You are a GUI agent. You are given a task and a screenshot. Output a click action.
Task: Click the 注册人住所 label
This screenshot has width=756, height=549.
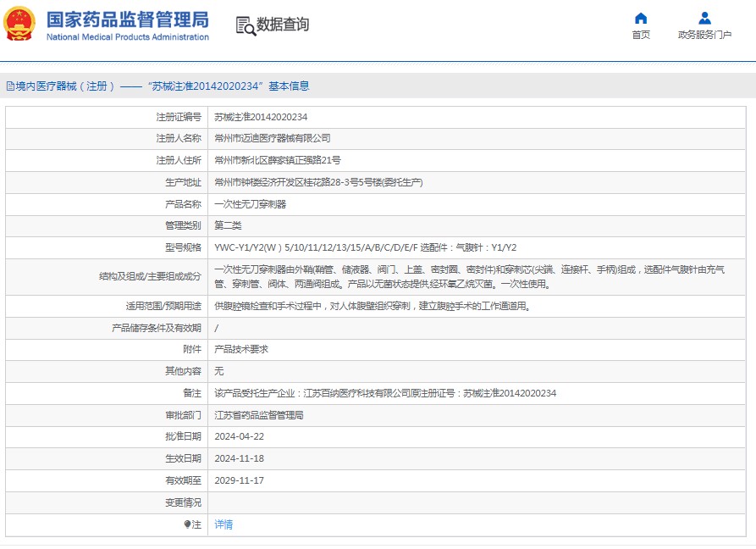[179, 160]
